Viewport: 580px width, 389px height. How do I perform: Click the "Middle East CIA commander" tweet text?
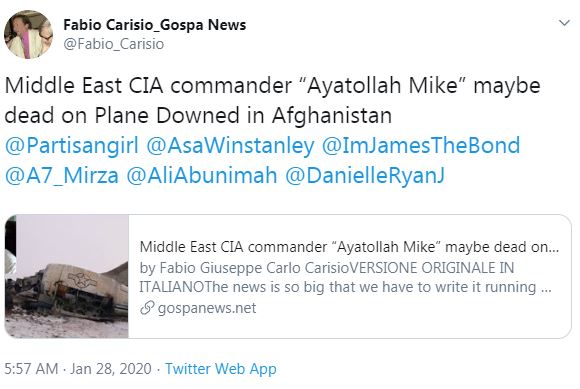tap(148, 85)
